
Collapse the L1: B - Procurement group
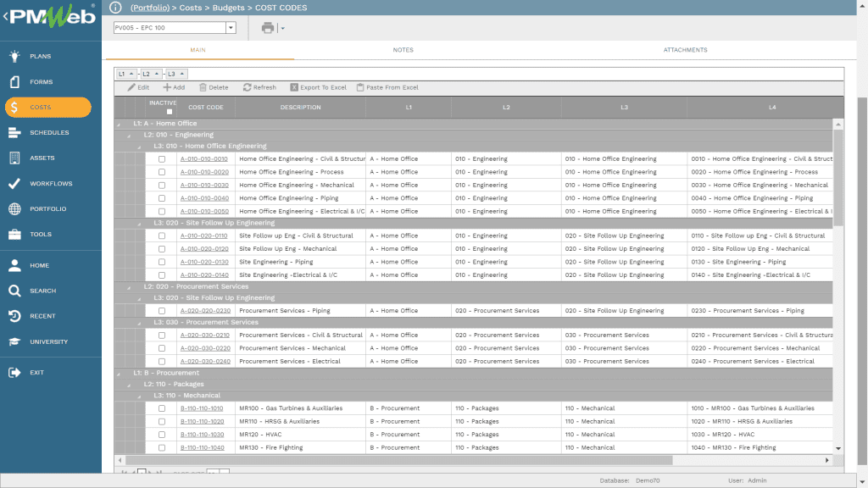(x=119, y=374)
